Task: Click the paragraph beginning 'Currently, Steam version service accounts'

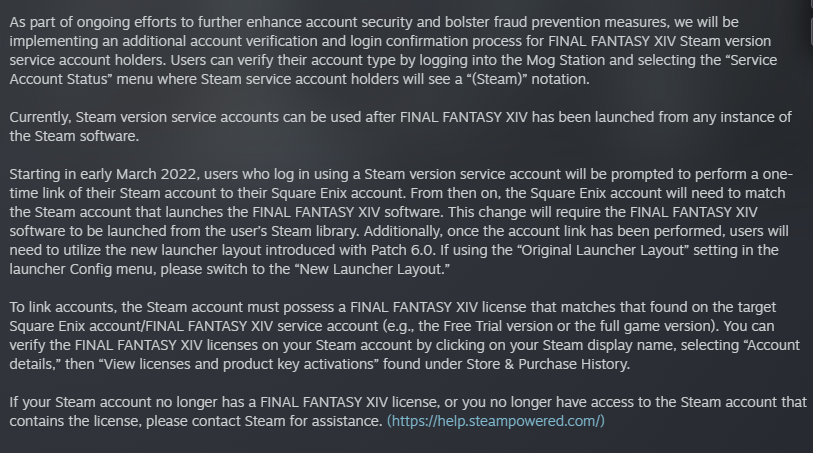Action: point(400,126)
